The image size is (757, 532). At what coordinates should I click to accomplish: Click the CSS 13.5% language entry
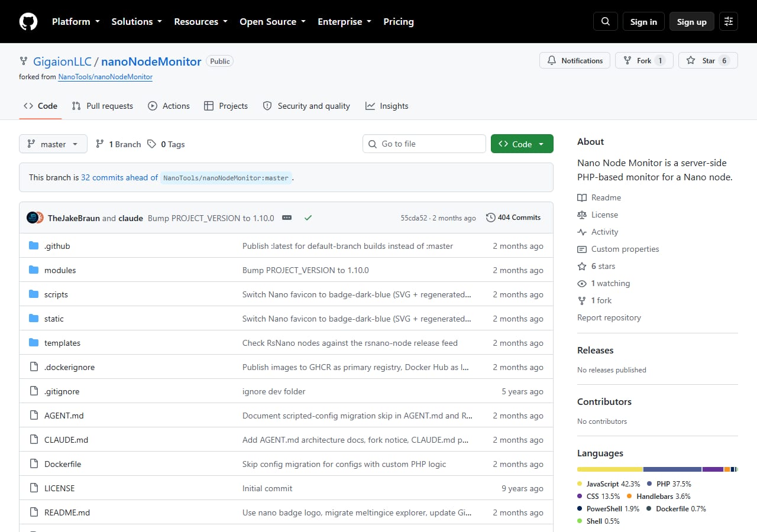(x=599, y=496)
